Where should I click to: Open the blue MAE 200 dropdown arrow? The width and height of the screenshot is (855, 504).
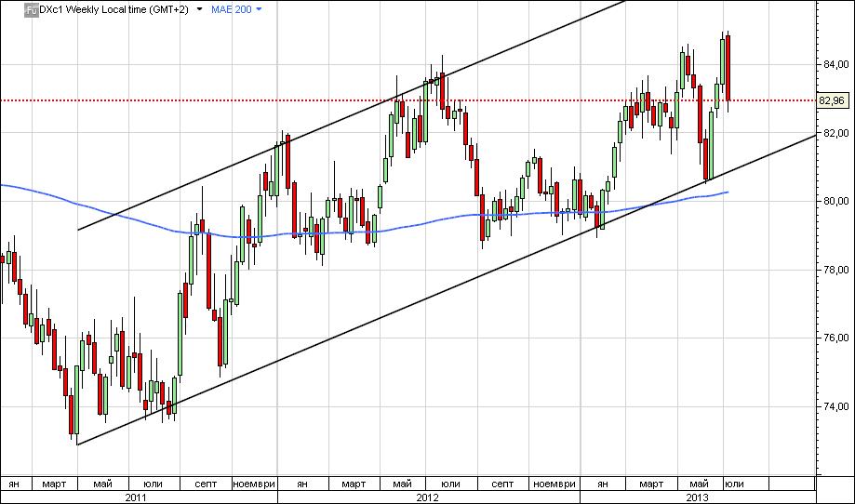pos(259,9)
